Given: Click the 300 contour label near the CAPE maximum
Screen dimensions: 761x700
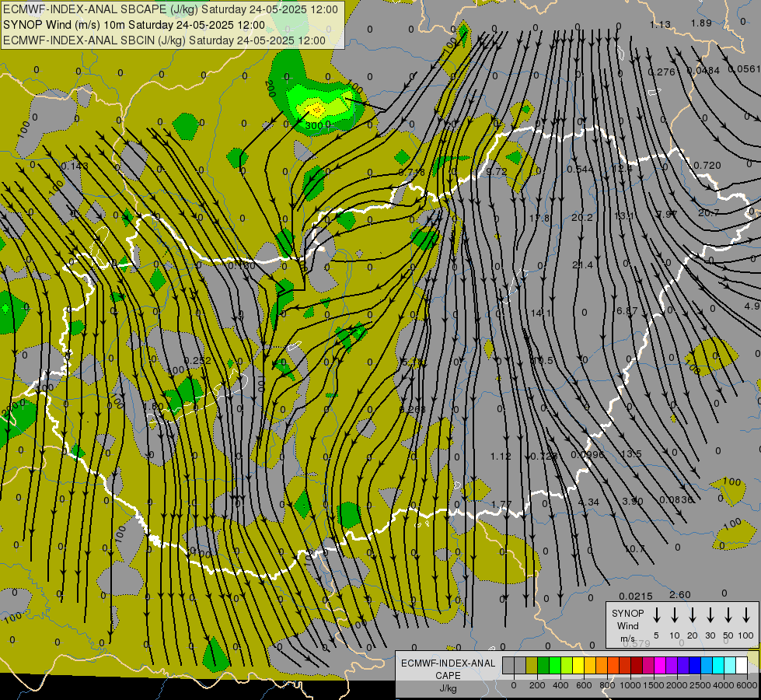Looking at the screenshot, I should click(314, 125).
